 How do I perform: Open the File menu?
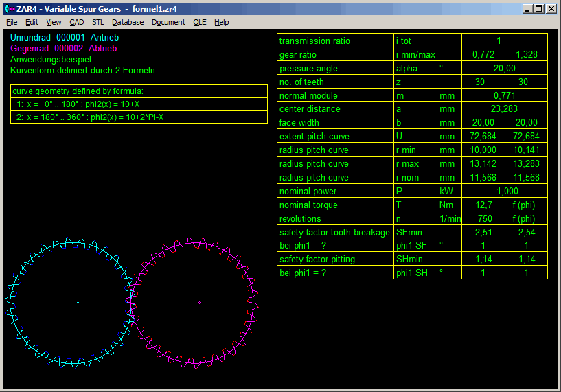click(12, 22)
